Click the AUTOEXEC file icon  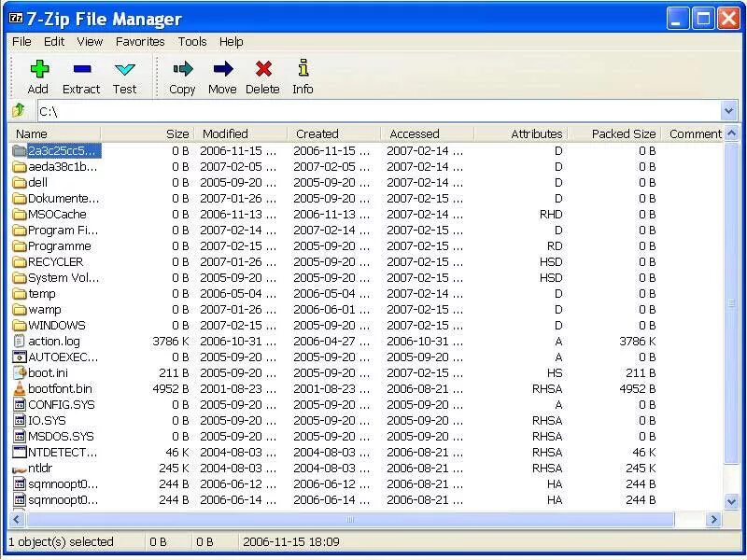19,357
